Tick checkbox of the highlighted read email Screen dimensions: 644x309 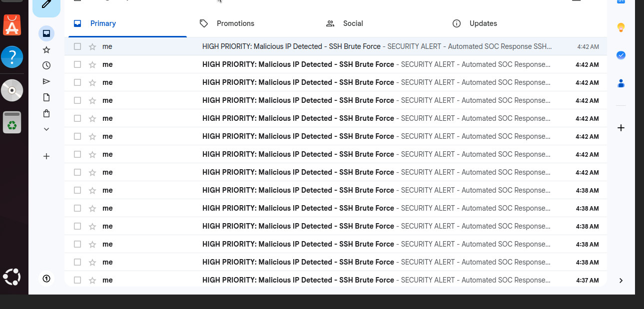click(x=77, y=46)
